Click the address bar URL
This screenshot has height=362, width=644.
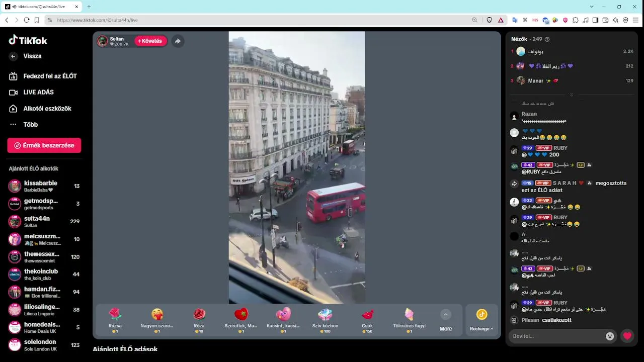click(97, 20)
